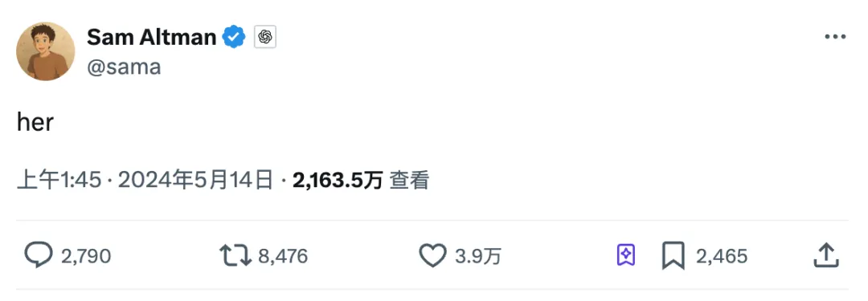This screenshot has height=301, width=868.
Task: Click the 2,465 bookmarks count
Action: pos(722,256)
